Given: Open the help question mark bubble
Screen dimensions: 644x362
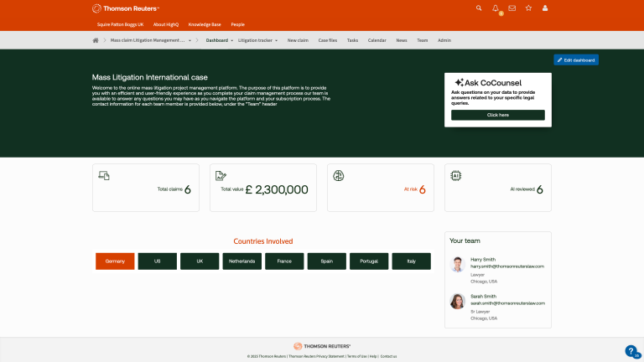Looking at the screenshot, I should coord(631,351).
